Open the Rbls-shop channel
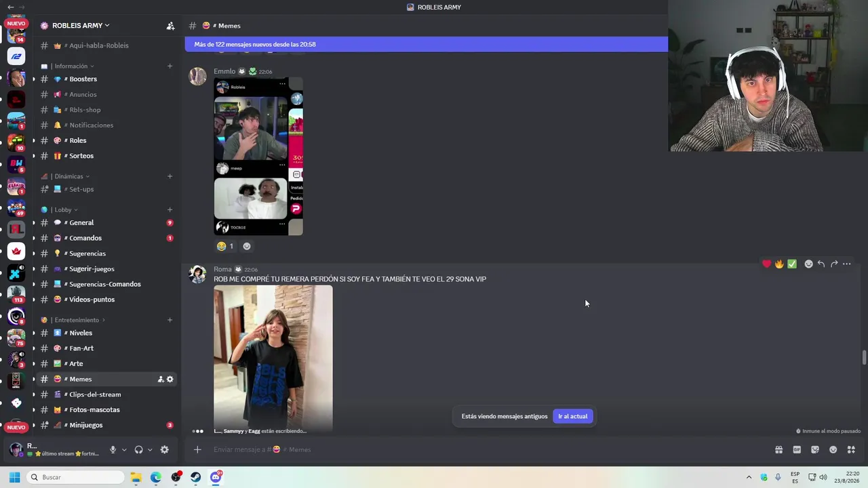Viewport: 868px width, 488px height. [105, 110]
